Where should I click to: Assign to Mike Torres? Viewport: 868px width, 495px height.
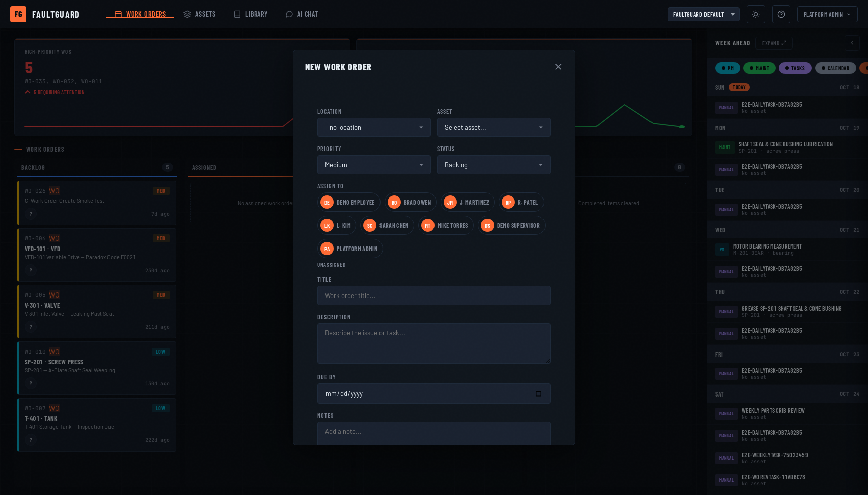(x=446, y=225)
